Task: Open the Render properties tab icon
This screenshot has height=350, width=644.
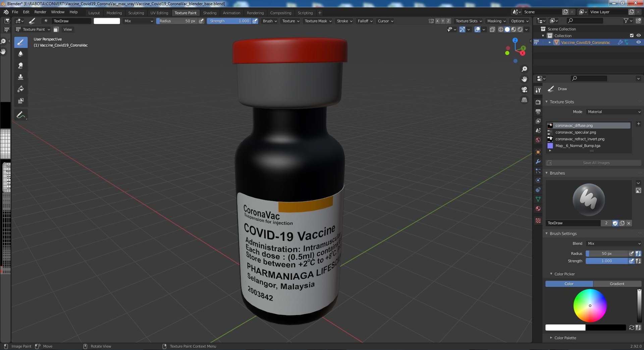Action: click(538, 102)
